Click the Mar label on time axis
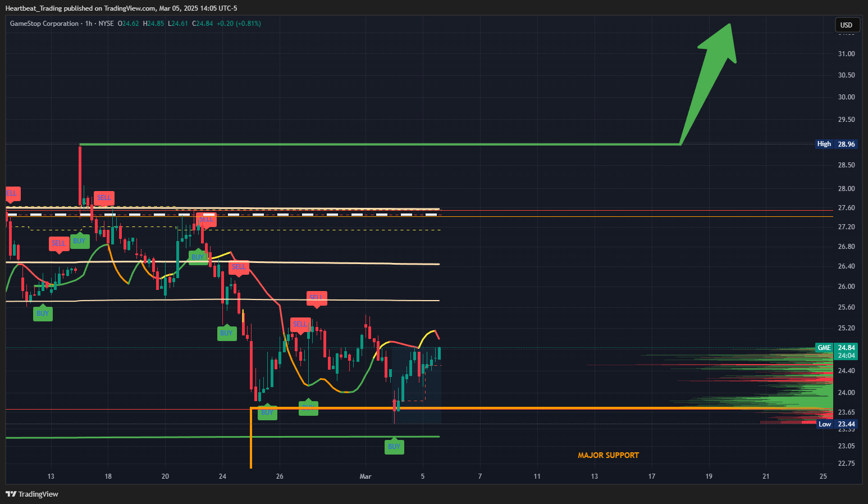 (366, 476)
